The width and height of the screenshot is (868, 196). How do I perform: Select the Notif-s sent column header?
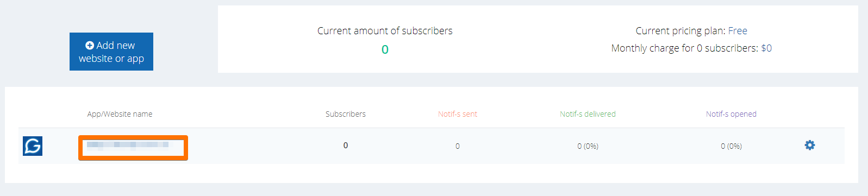click(x=458, y=114)
